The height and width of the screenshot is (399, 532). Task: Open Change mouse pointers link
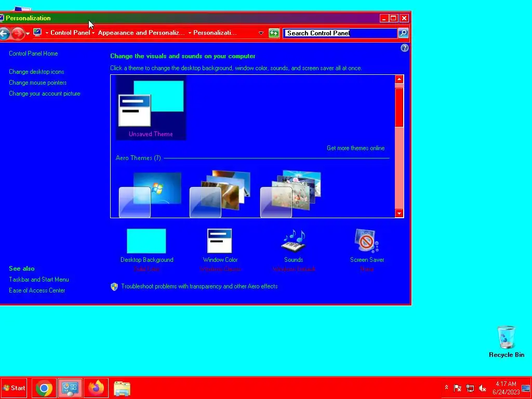point(37,83)
